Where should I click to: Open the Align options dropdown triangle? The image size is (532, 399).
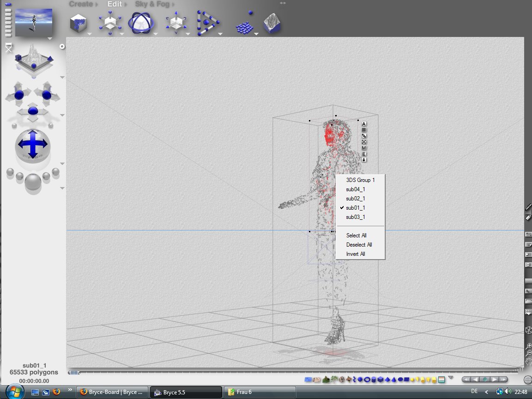(x=220, y=34)
